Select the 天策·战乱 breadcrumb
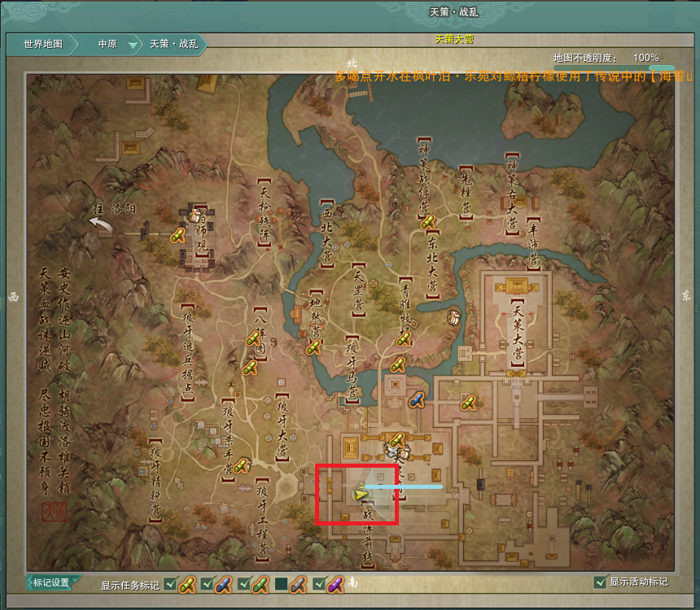This screenshot has width=700, height=610. 173,44
